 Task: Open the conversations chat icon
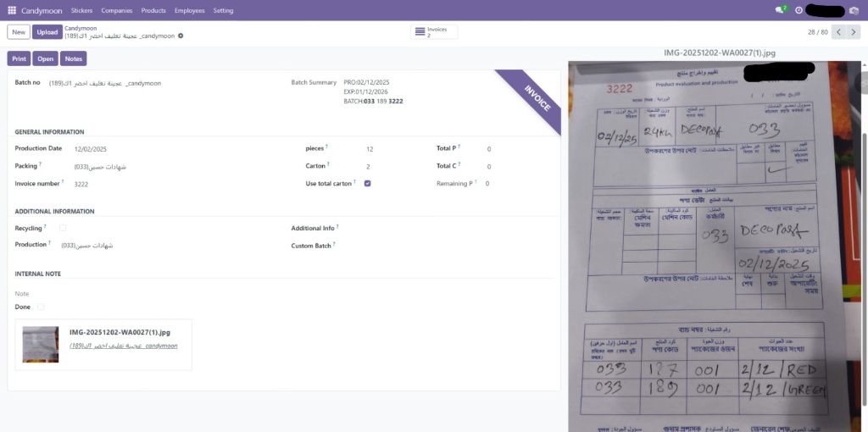click(780, 10)
